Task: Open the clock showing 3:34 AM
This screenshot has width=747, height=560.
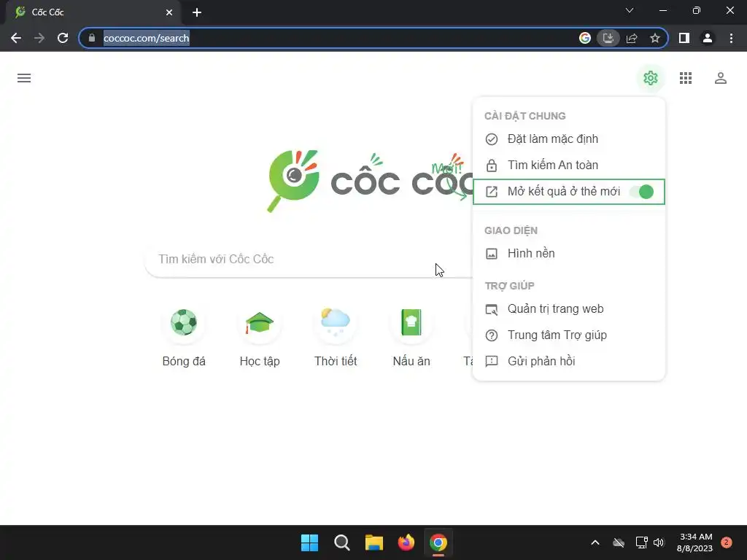Action: click(x=694, y=542)
